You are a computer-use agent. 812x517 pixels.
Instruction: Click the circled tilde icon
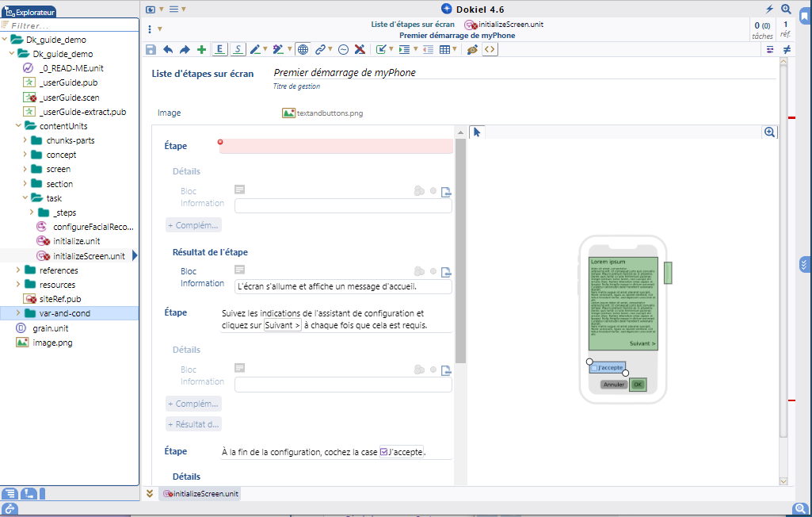click(x=343, y=50)
